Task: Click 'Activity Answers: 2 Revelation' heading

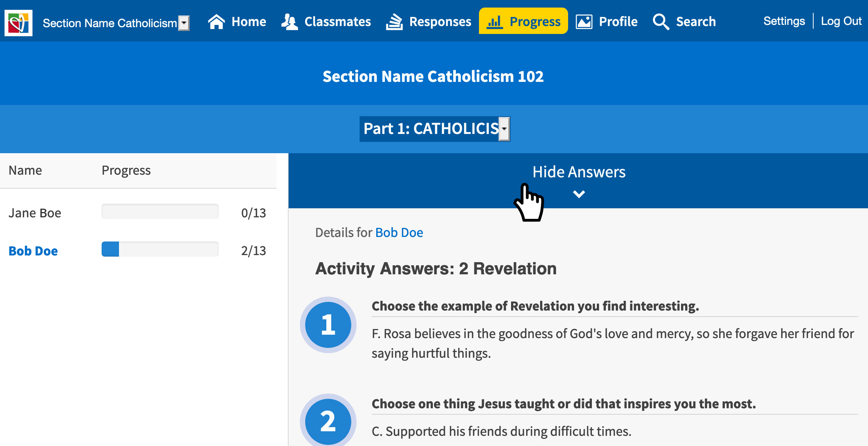Action: [x=436, y=269]
